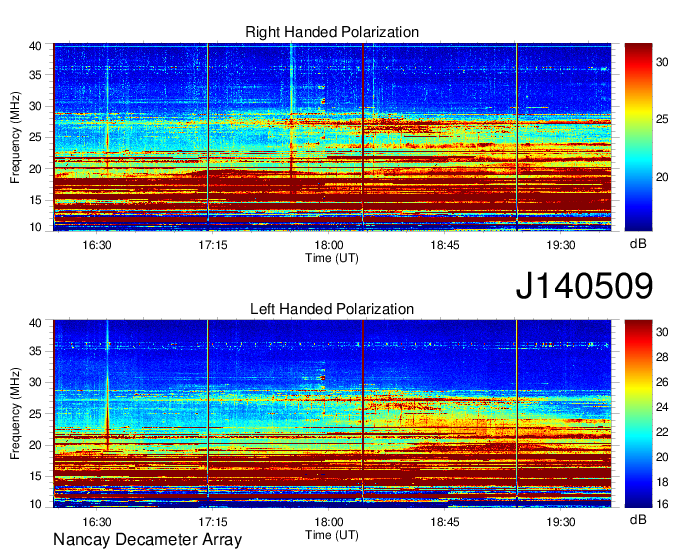Click the upper plot Frequency (MHz) axis label
The width and height of the screenshot is (680, 552).
pyautogui.click(x=15, y=137)
